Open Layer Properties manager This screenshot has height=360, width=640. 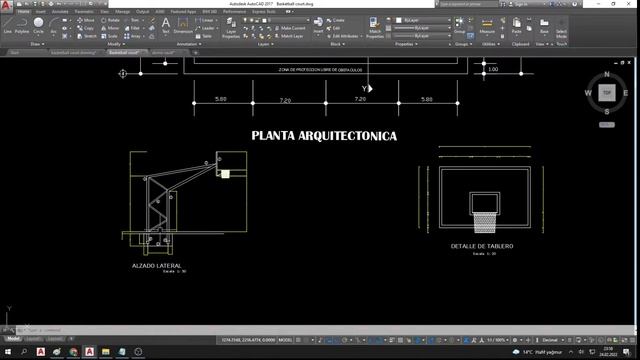[x=231, y=27]
